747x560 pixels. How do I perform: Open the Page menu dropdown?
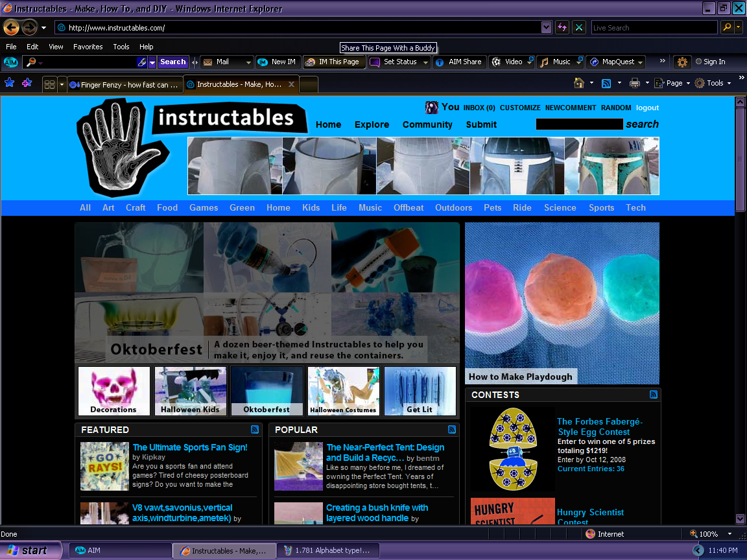pyautogui.click(x=672, y=84)
